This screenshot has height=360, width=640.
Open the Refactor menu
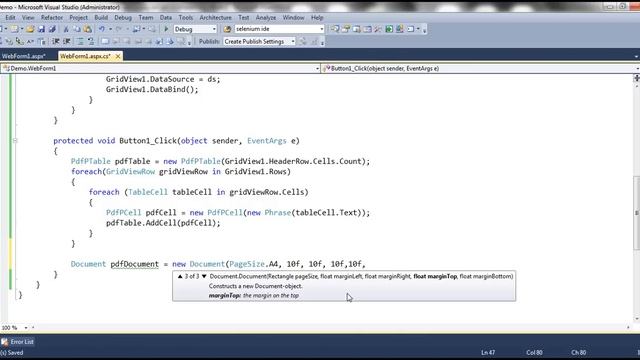[52, 18]
